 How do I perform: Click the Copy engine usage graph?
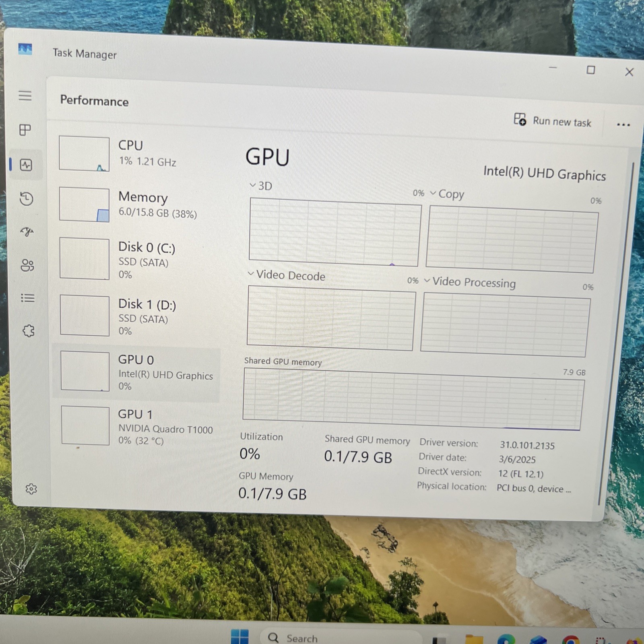[512, 239]
